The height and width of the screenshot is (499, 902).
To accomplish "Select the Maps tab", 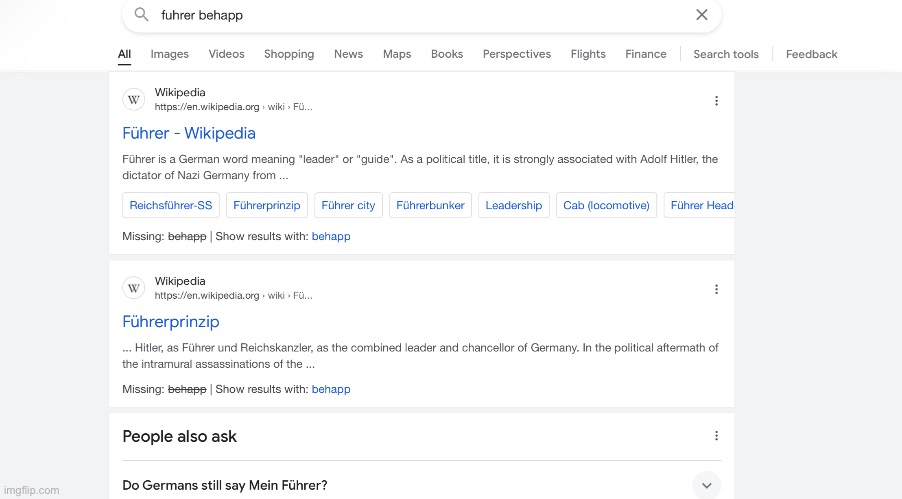I will (x=396, y=54).
